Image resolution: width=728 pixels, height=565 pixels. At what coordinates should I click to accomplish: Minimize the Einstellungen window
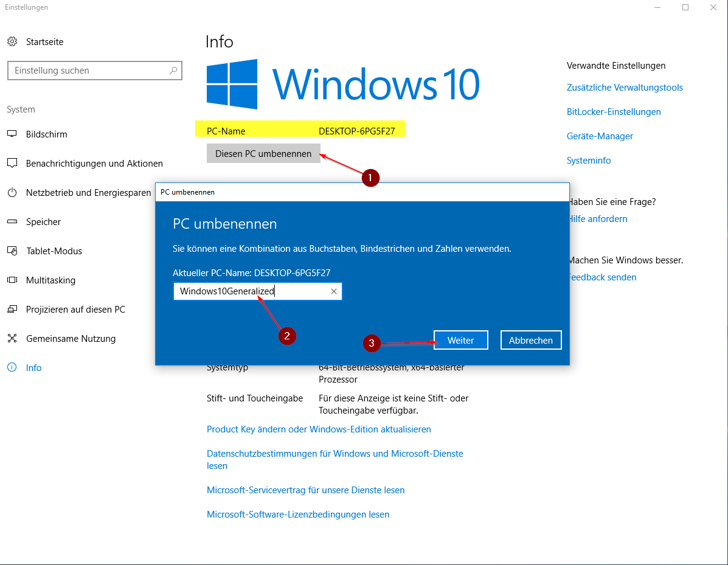point(657,7)
